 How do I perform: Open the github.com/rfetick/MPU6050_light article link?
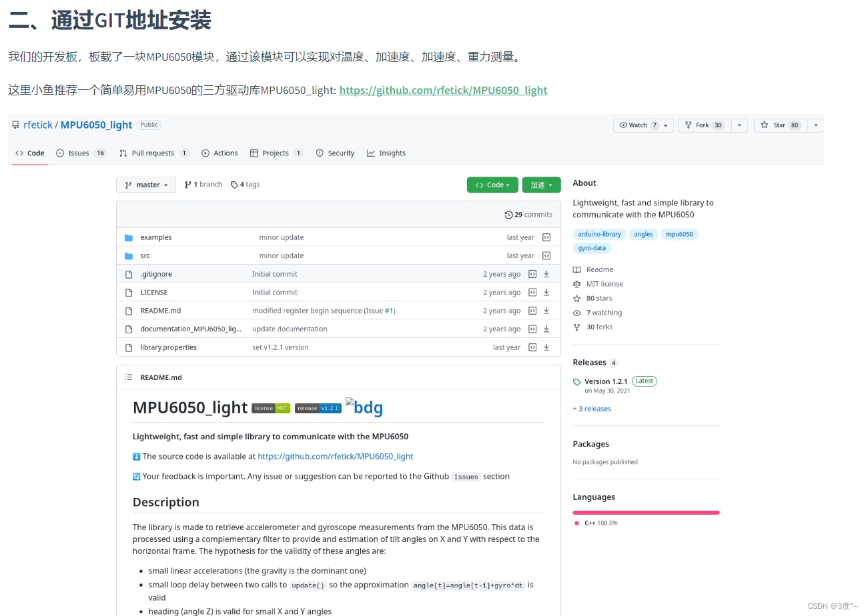click(443, 90)
